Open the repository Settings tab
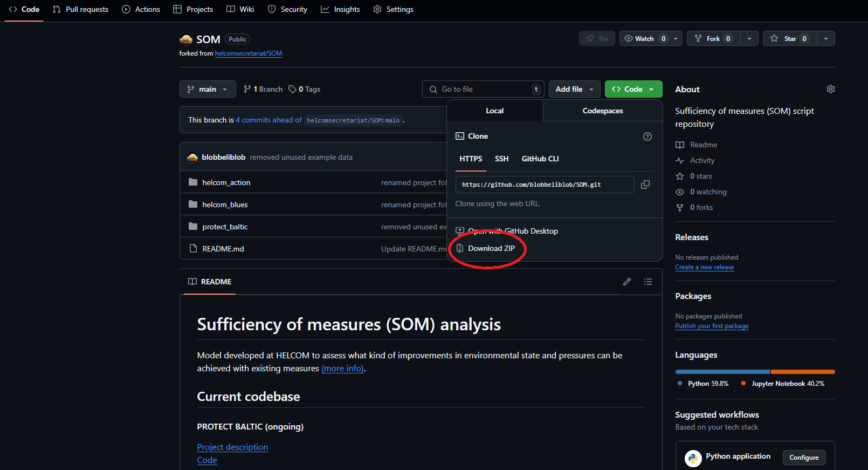868x470 pixels. click(394, 9)
